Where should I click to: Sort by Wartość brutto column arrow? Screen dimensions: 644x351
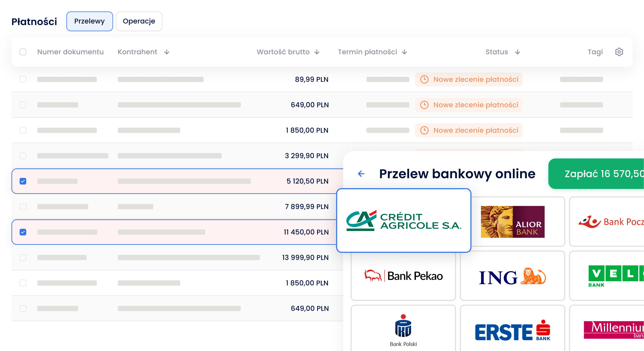click(317, 52)
